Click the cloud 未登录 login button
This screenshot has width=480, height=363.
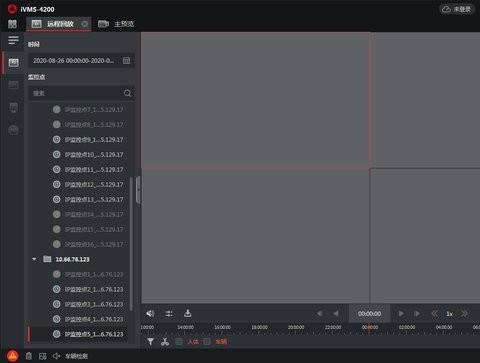(x=457, y=9)
